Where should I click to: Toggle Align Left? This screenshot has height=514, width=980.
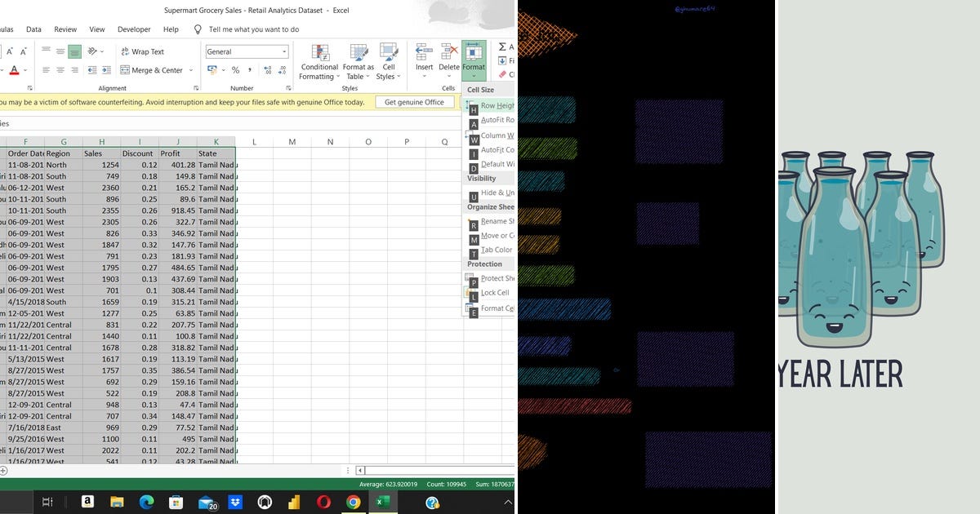47,70
